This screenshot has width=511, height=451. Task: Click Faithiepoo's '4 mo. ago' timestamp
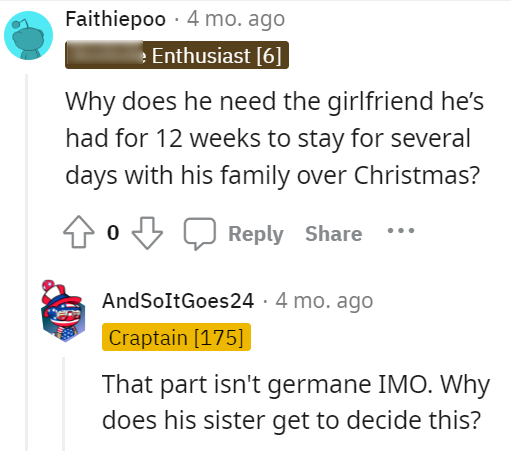tap(236, 19)
